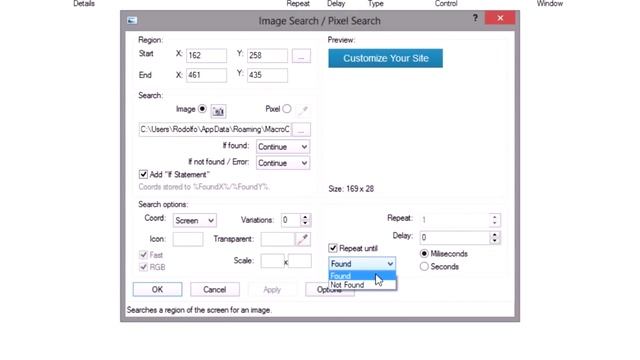Image resolution: width=640 pixels, height=360 pixels.
Task: Click the Repeat count spinner arrows
Action: pos(494,220)
